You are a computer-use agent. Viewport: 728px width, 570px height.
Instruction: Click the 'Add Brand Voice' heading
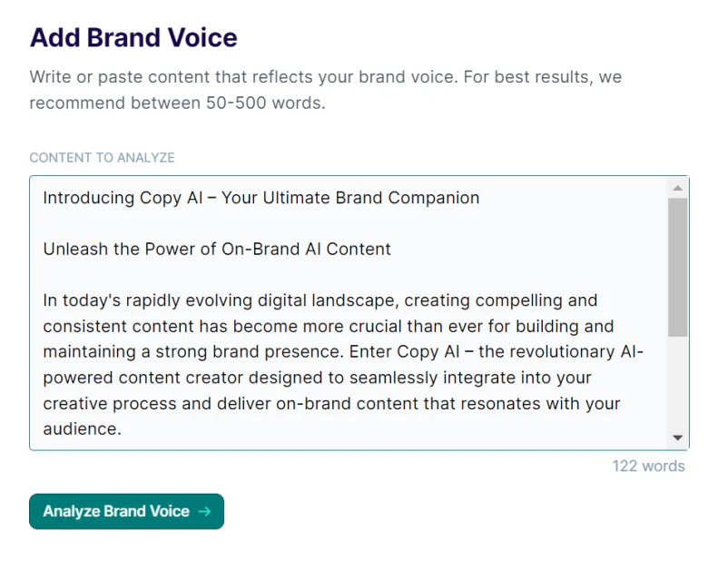(133, 37)
